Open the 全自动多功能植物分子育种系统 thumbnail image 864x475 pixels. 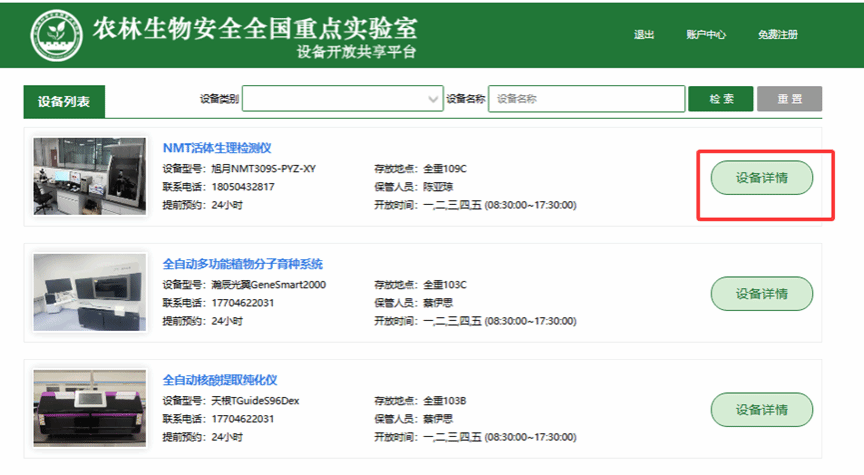(x=89, y=293)
